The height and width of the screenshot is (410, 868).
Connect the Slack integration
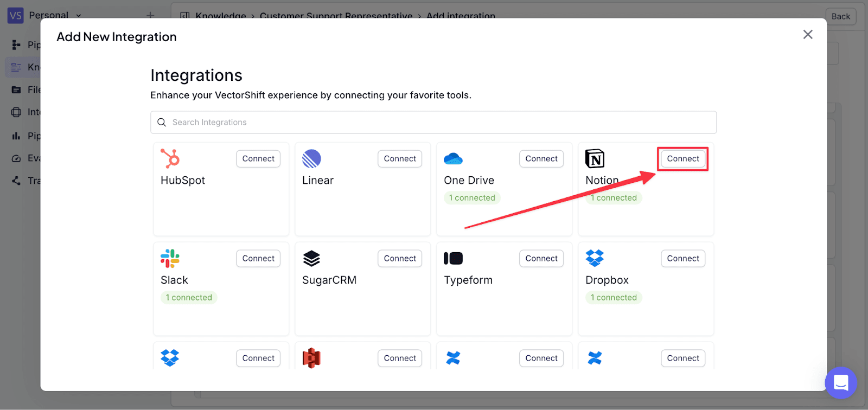click(x=258, y=259)
